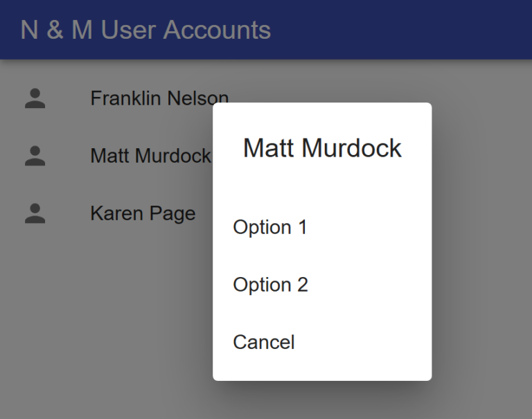Click the word Franklin in the first list entry

125,98
